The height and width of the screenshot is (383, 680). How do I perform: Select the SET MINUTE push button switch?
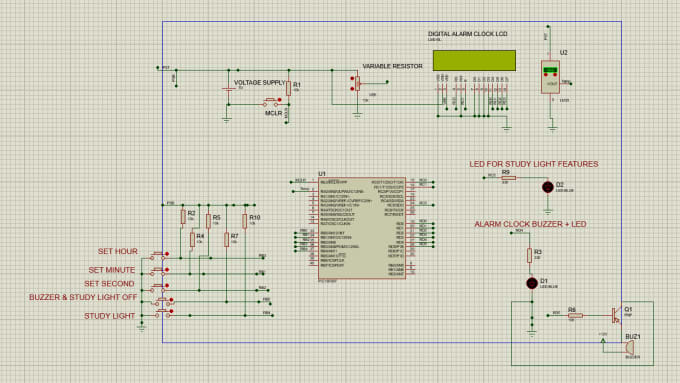point(159,272)
